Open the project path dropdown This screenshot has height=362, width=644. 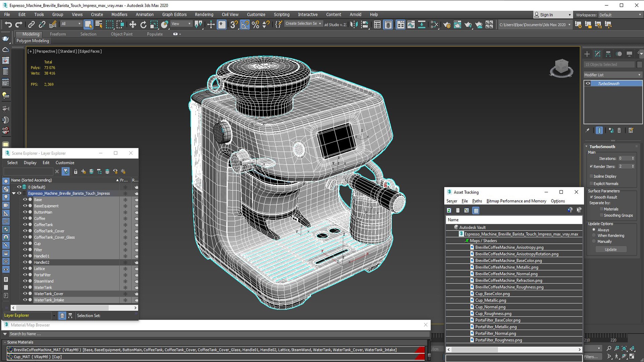coord(569,24)
